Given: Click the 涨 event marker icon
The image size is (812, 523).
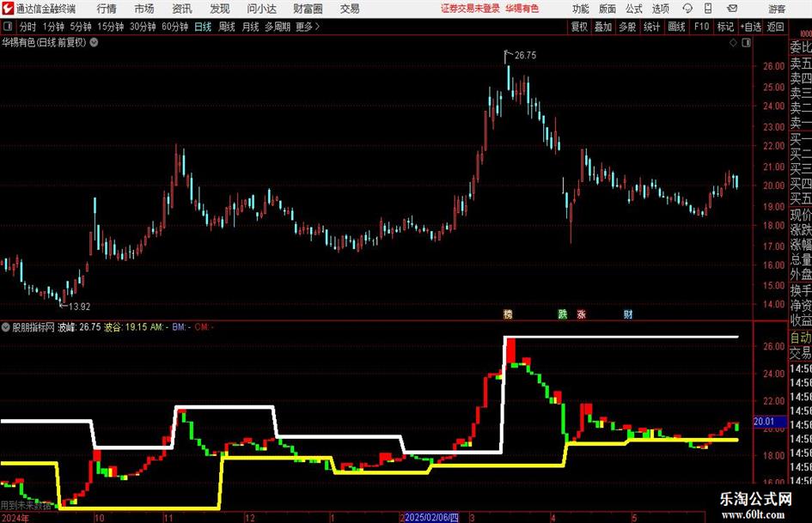Looking at the screenshot, I should (x=581, y=313).
